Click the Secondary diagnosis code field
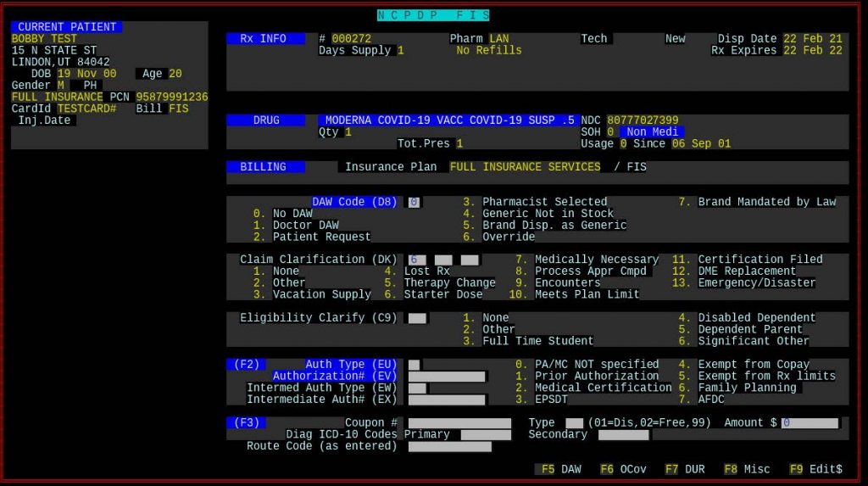 point(623,435)
